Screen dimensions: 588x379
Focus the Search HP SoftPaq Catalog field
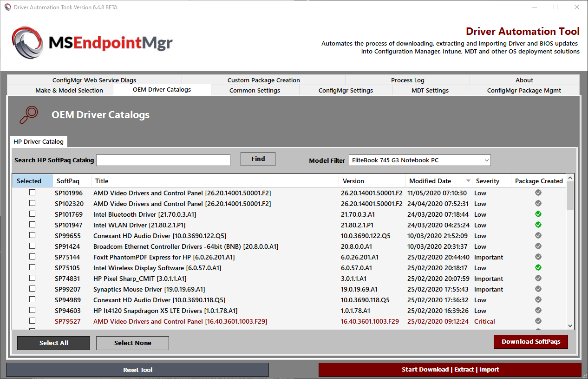click(163, 160)
